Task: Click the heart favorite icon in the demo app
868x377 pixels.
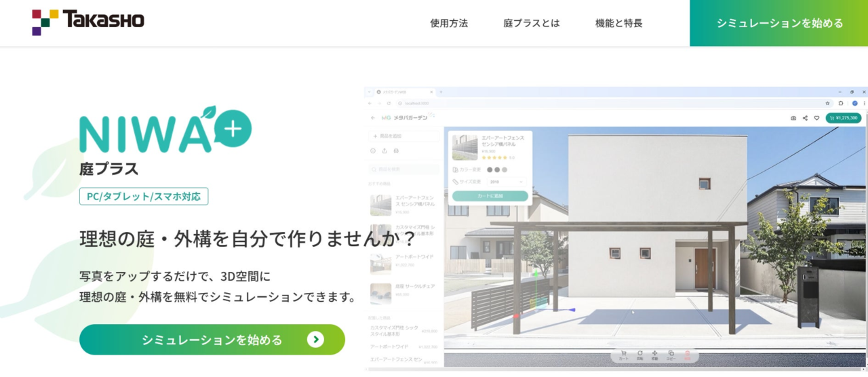Action: click(x=816, y=118)
